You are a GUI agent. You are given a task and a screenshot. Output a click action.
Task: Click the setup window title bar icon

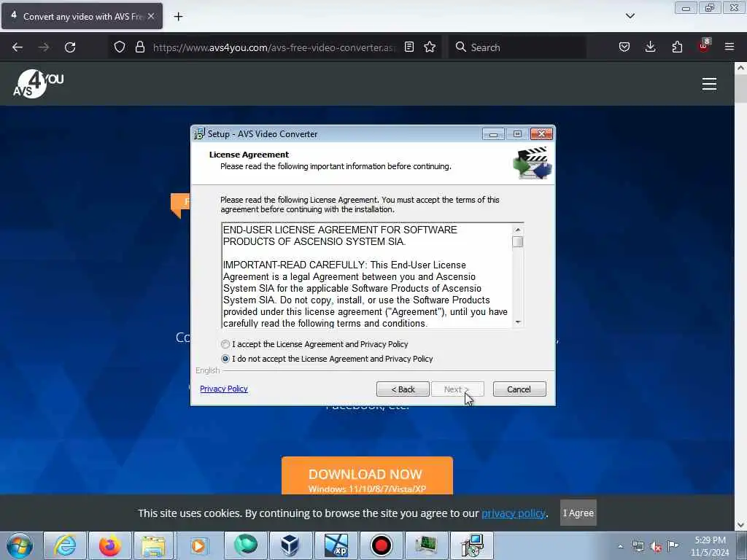click(200, 134)
